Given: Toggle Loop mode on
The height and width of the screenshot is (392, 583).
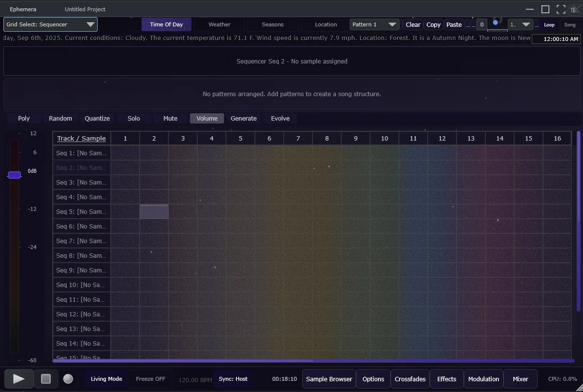Looking at the screenshot, I should point(549,24).
